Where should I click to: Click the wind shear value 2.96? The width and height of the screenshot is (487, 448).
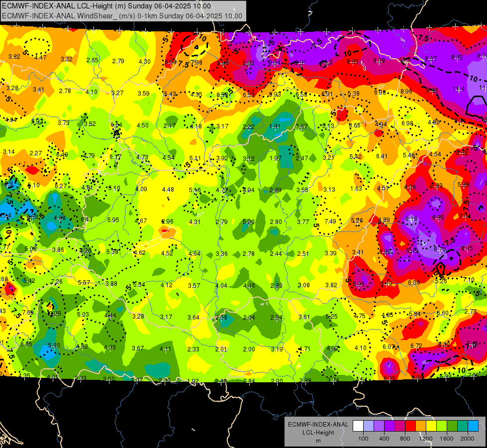pyautogui.click(x=168, y=222)
